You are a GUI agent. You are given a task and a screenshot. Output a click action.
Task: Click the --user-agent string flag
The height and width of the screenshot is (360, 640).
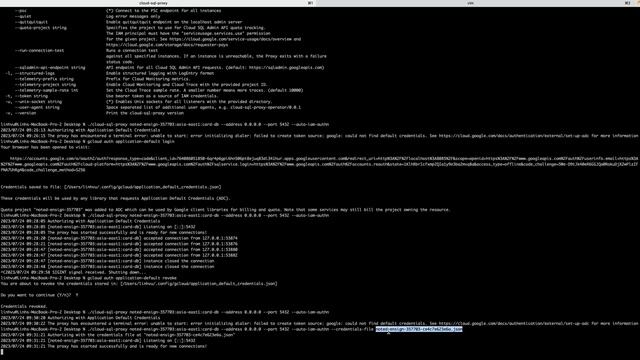37,108
